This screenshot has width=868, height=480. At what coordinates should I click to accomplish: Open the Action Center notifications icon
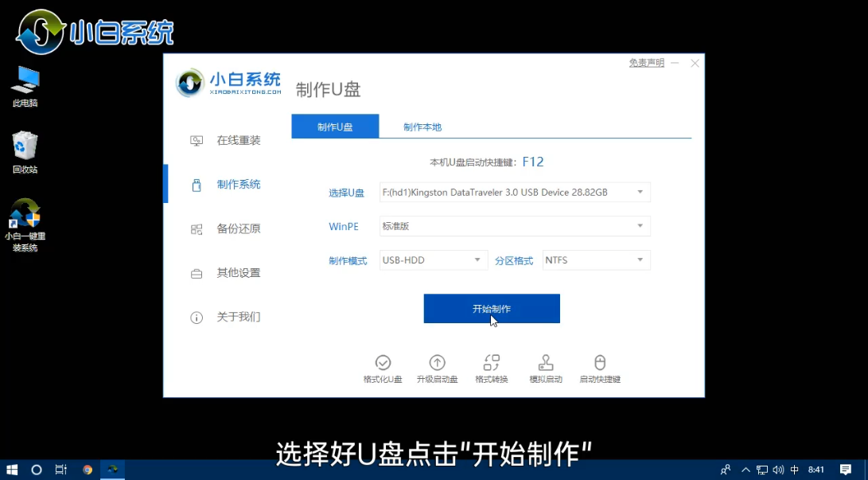tap(845, 470)
